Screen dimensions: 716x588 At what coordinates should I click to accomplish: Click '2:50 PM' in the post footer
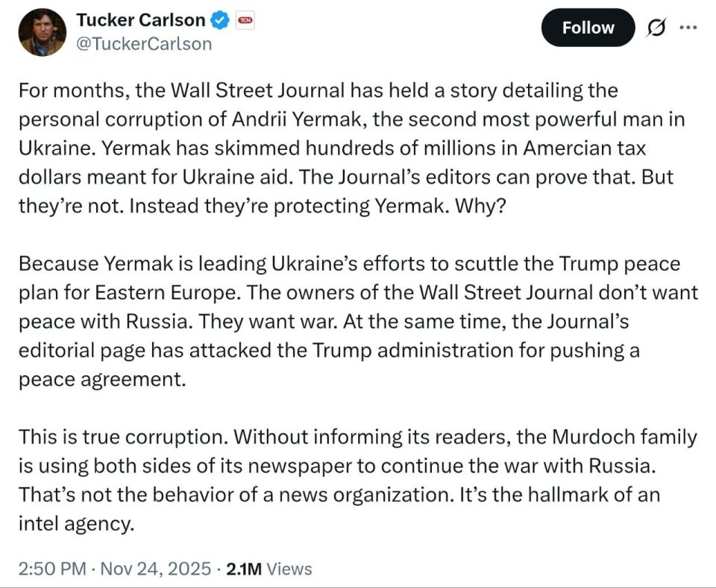(48, 569)
